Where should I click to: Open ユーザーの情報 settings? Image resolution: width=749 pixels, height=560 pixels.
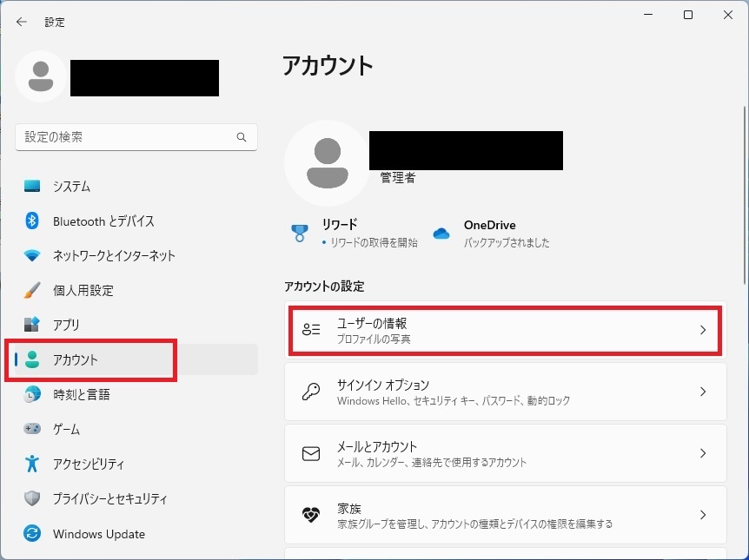506,329
